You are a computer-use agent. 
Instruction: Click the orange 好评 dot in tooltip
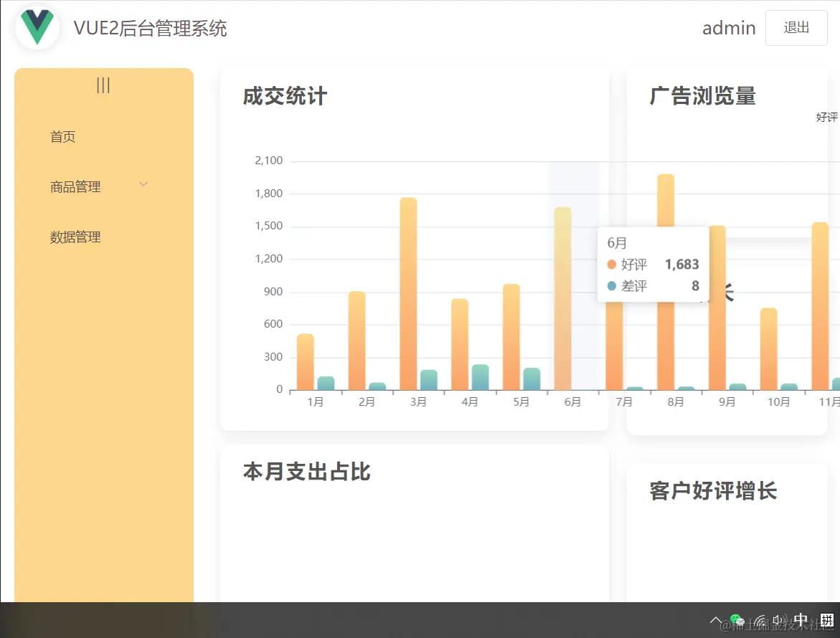pyautogui.click(x=611, y=265)
